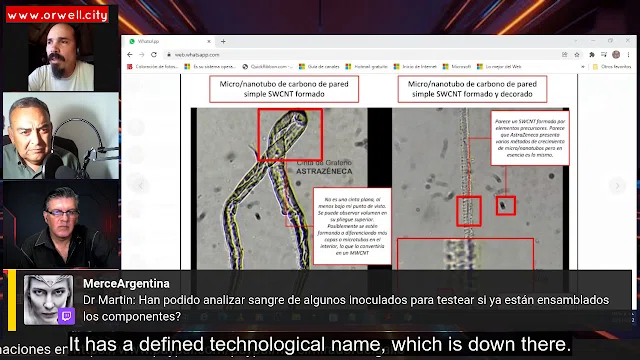Open a new browser tab with plus

point(223,41)
